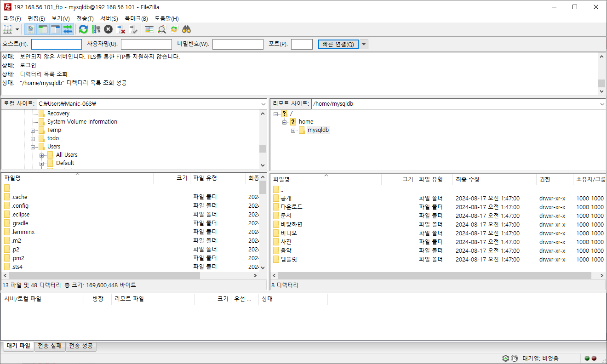Switch to the 전송 실패 tab
This screenshot has width=607, height=364.
click(50, 346)
